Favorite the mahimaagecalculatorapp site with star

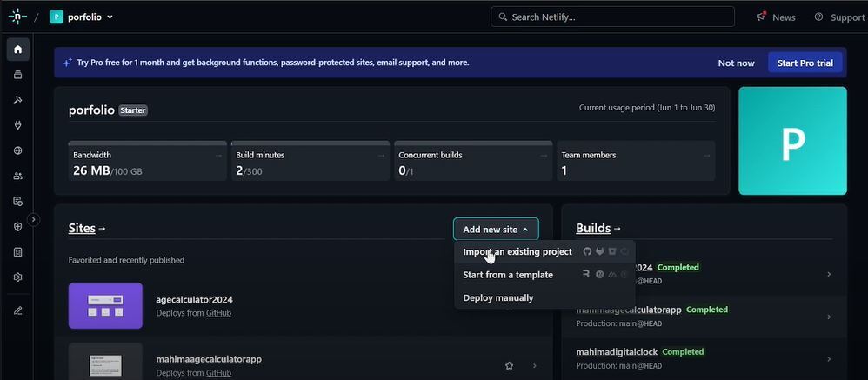tap(509, 366)
